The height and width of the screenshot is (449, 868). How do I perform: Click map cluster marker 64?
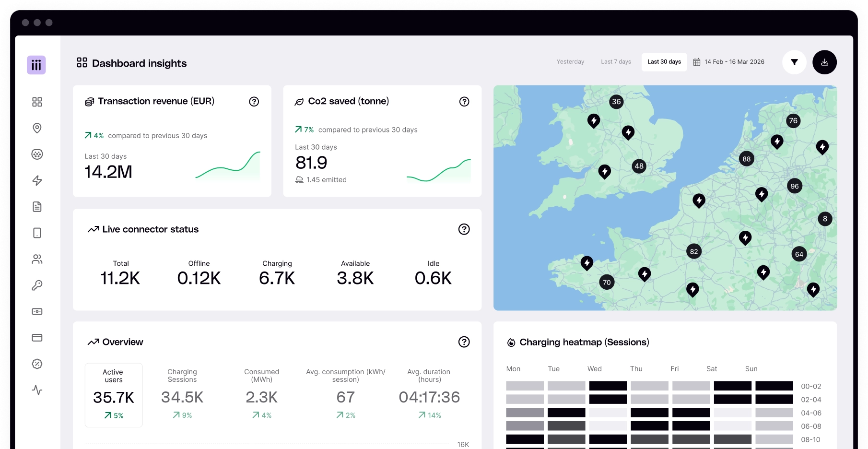coord(799,254)
